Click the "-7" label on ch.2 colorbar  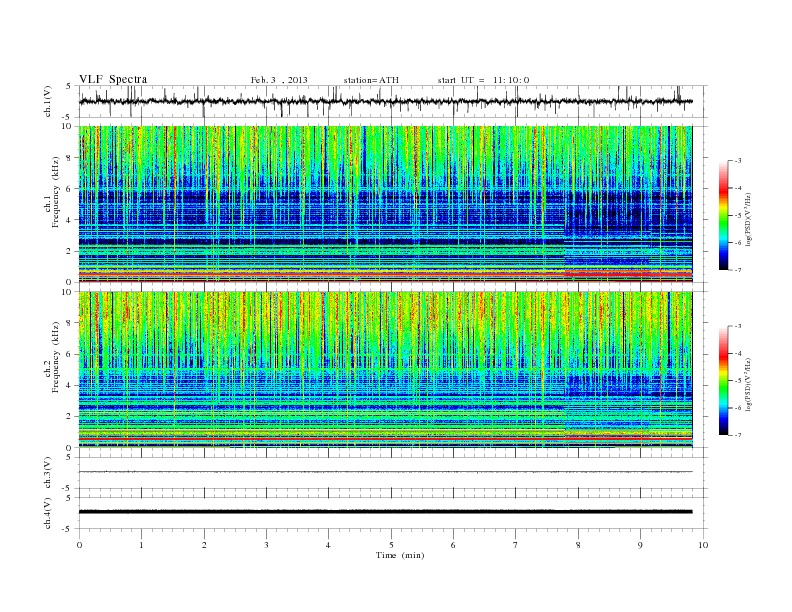click(x=738, y=435)
